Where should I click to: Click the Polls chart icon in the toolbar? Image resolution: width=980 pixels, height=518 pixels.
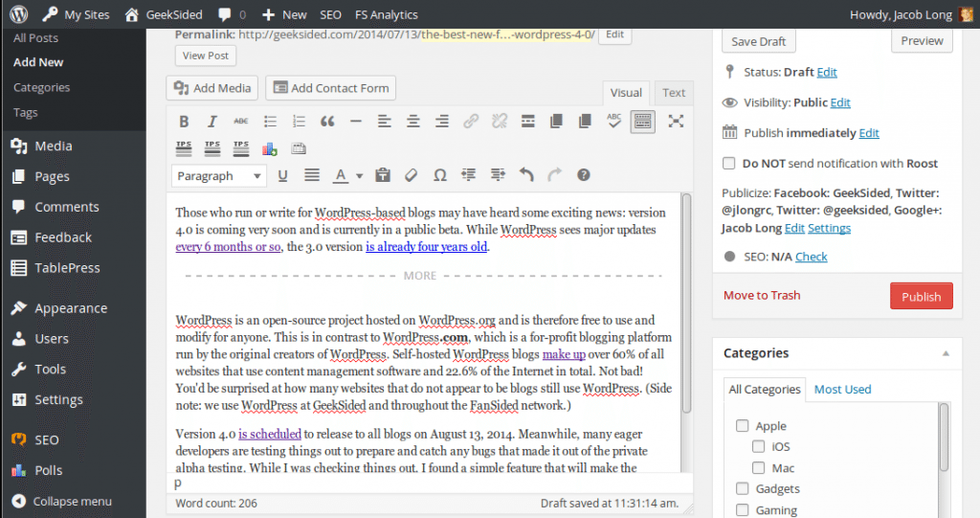pos(269,149)
